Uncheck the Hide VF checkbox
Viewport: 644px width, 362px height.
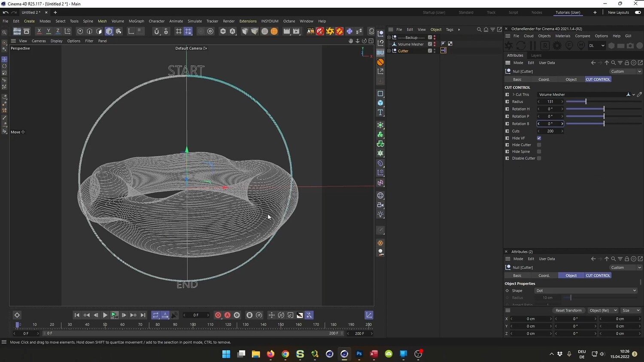coord(539,138)
